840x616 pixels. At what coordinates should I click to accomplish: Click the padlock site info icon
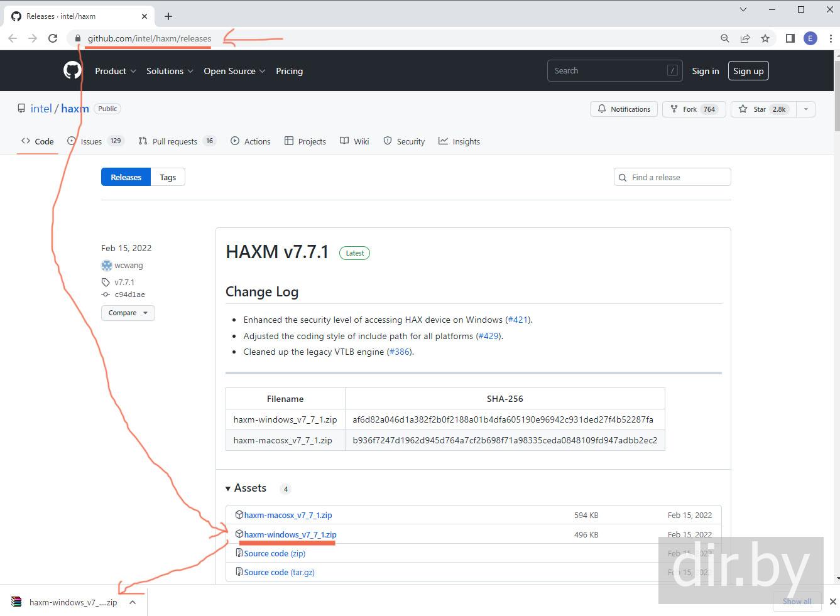78,38
